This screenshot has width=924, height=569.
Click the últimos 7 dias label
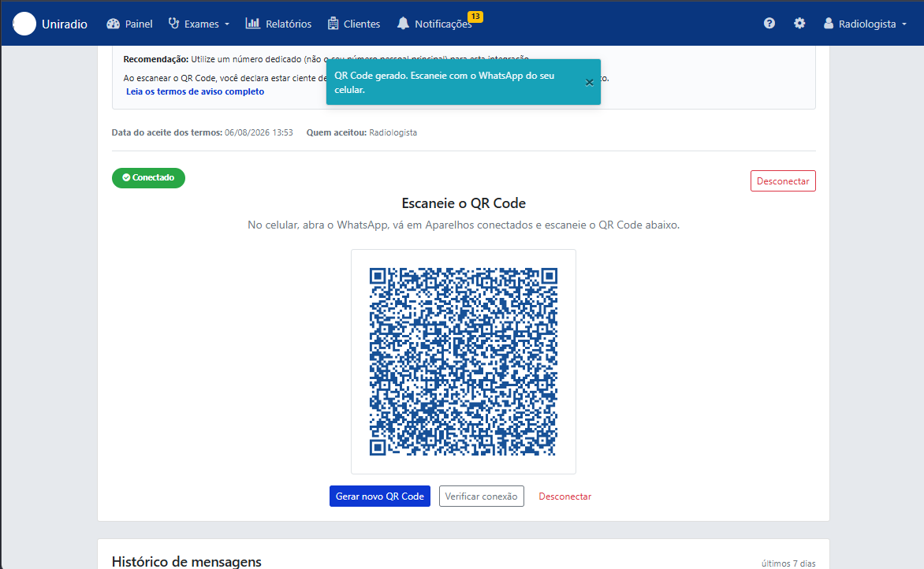coord(788,563)
